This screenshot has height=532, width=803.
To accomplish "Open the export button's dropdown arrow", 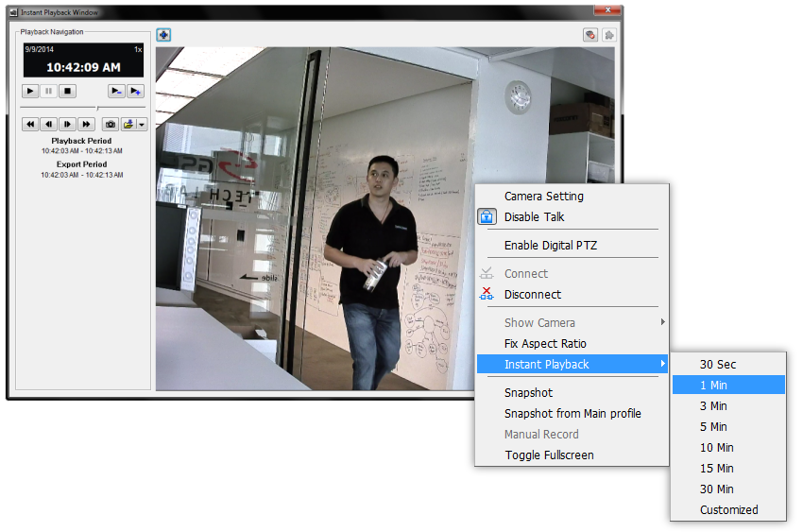I will point(142,124).
